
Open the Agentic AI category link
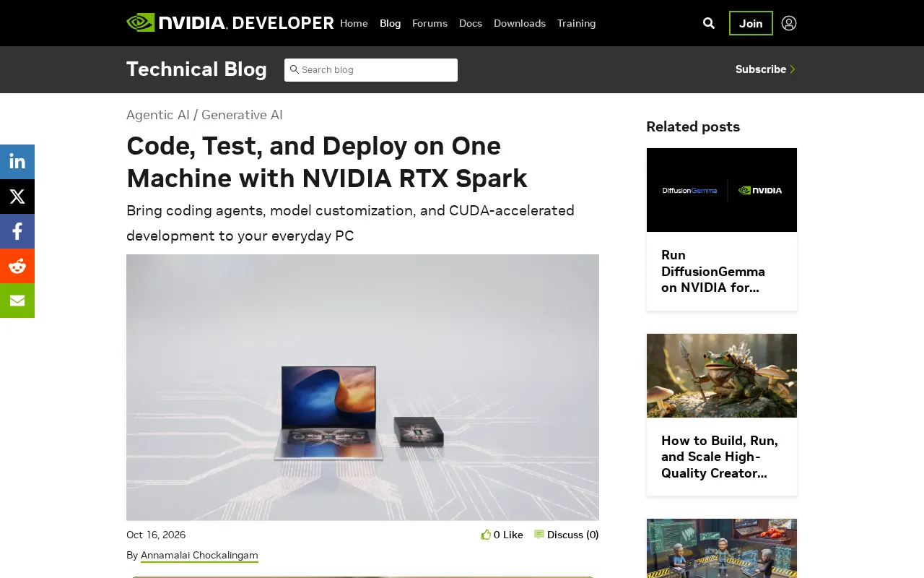158,115
